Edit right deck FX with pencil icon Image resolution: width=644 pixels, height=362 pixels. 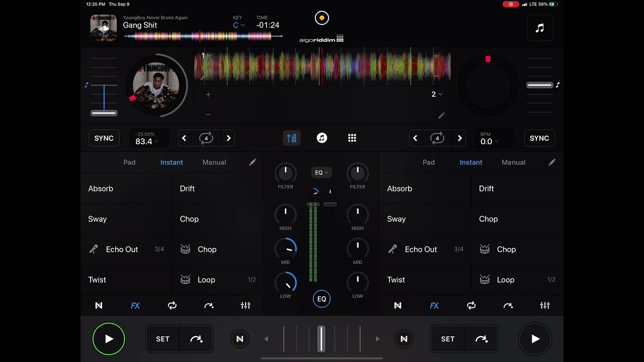coord(552,162)
